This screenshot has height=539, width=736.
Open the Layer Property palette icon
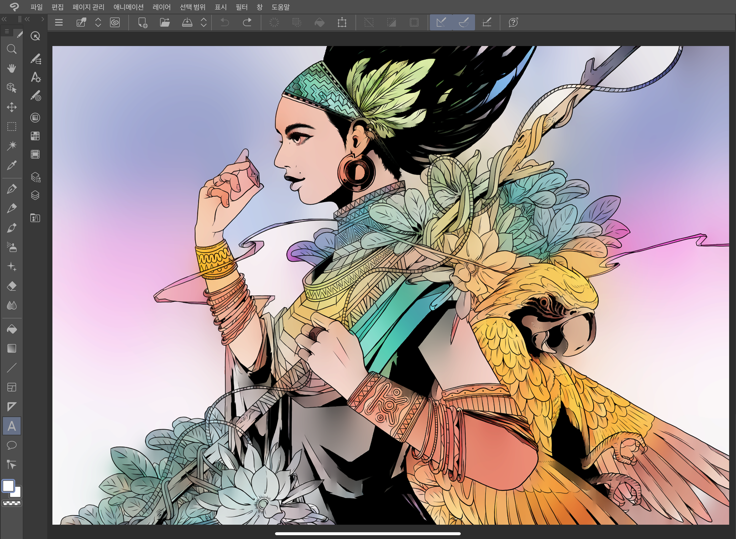point(35,177)
